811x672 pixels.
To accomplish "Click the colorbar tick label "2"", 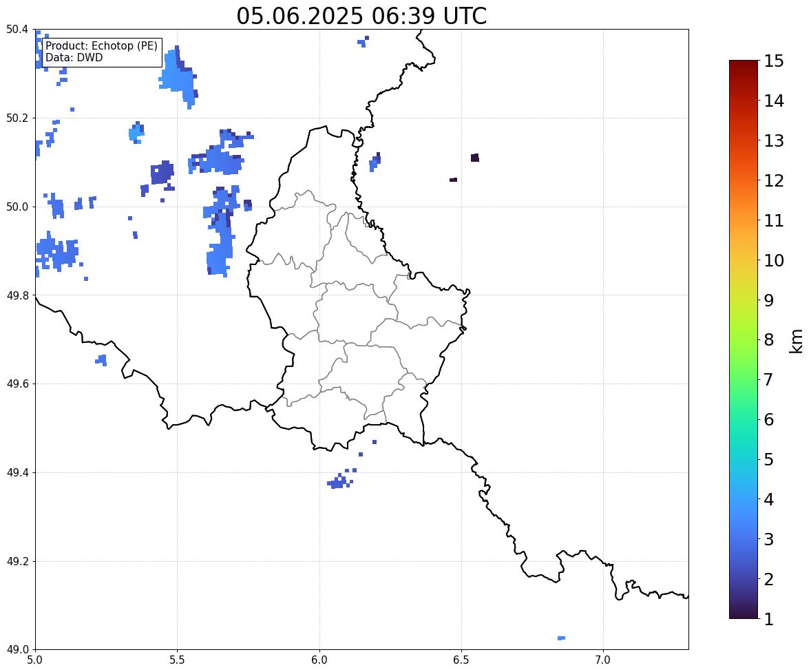I will 769,579.
